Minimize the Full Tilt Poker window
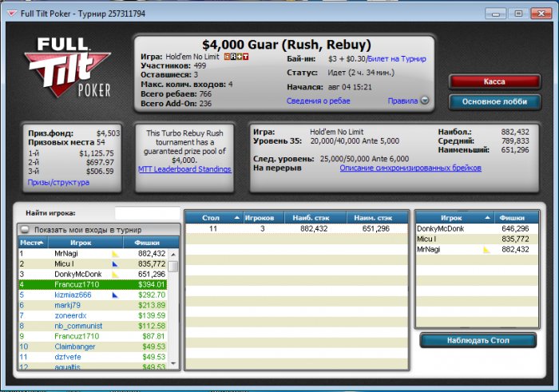 496,14
